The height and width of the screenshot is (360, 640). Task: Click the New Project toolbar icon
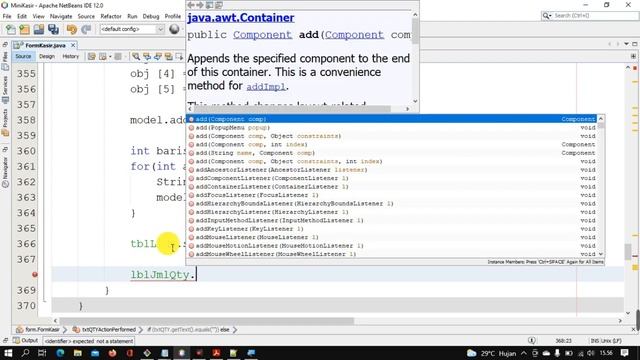coord(24,29)
